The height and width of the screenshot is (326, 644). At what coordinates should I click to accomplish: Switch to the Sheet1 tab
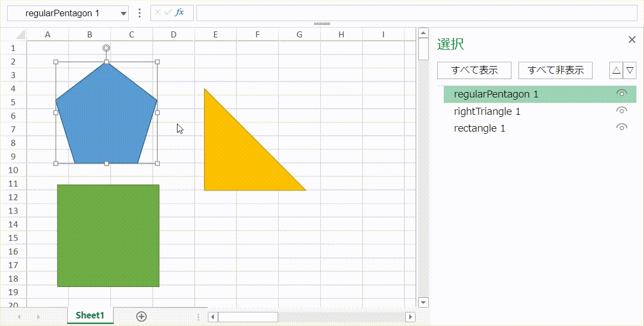[x=90, y=315]
